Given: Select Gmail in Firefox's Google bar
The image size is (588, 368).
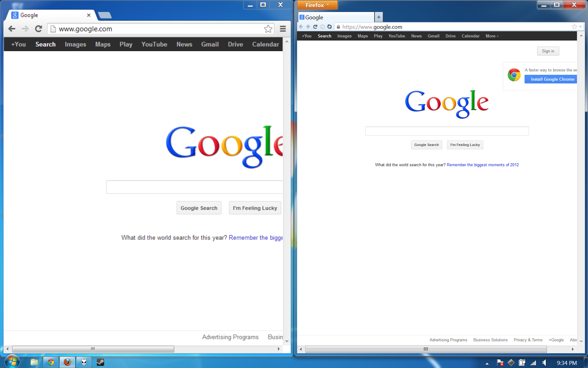Looking at the screenshot, I should (433, 36).
